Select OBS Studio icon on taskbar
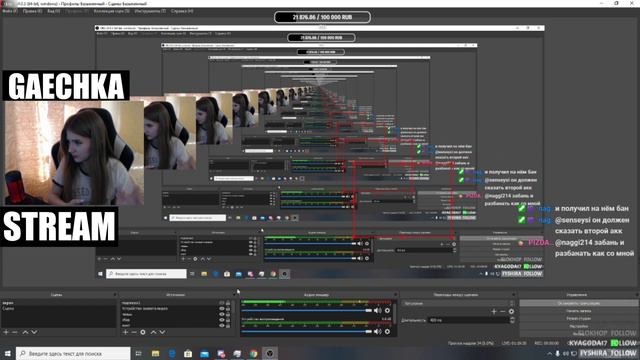 270,353
